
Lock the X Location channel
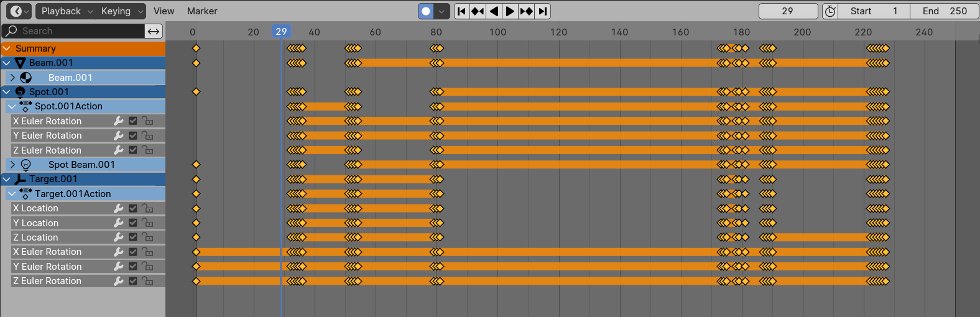(x=147, y=208)
